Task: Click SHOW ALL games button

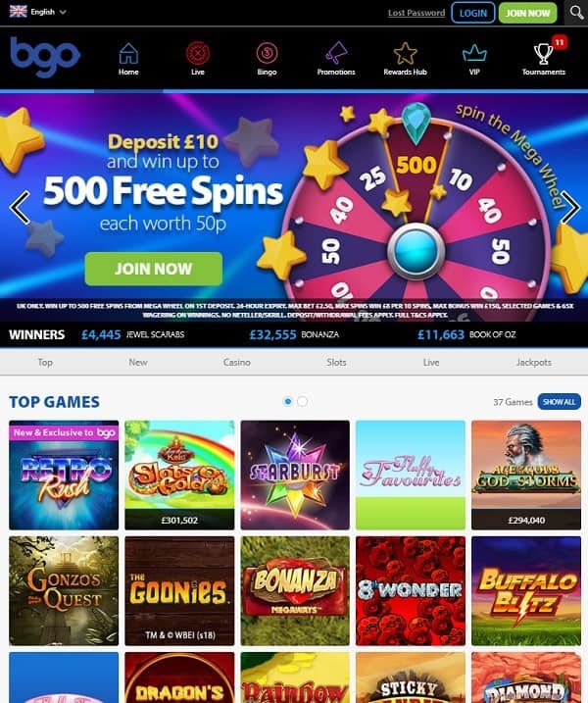Action: pos(559,402)
